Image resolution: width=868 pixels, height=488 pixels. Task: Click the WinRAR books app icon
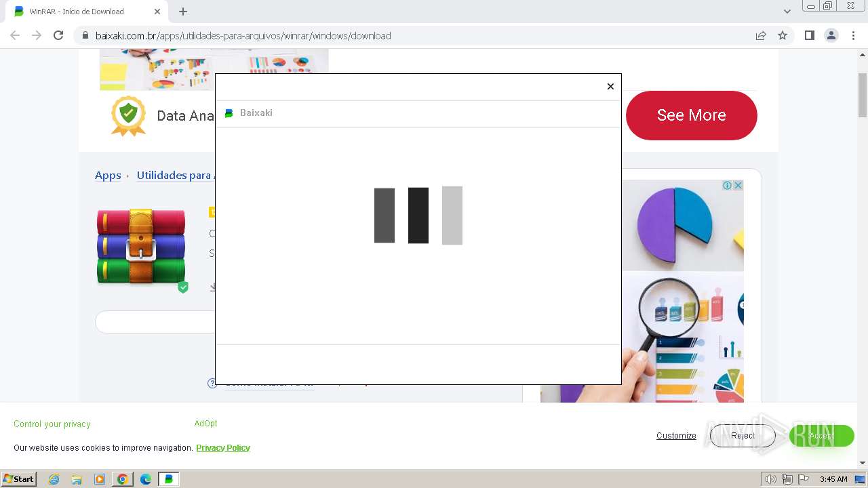[141, 247]
